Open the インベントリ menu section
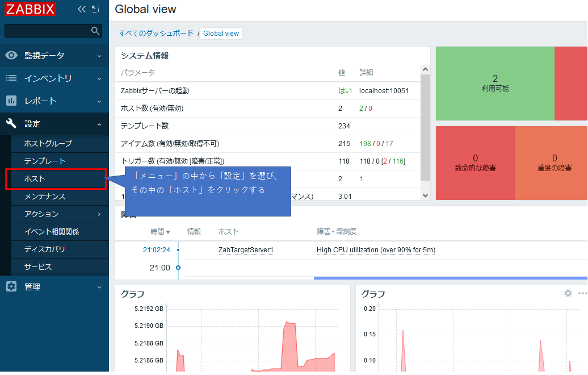The width and height of the screenshot is (588, 375). (x=54, y=78)
